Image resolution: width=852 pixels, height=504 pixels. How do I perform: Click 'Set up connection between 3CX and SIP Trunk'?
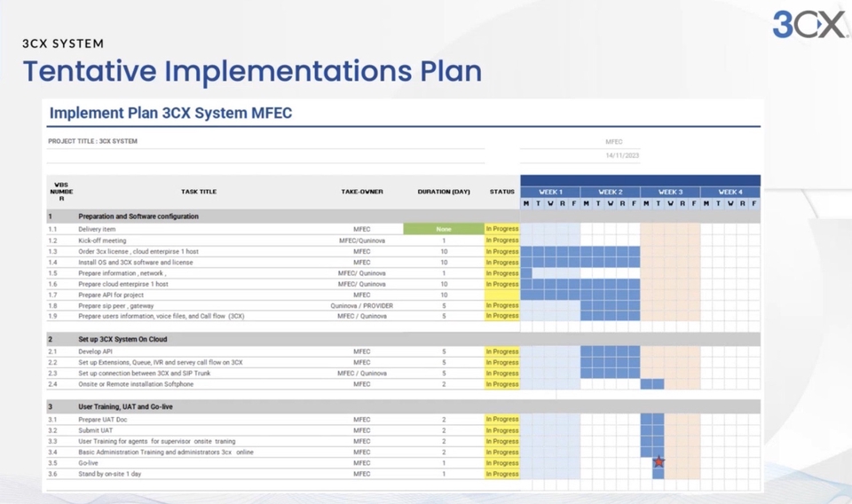[144, 373]
